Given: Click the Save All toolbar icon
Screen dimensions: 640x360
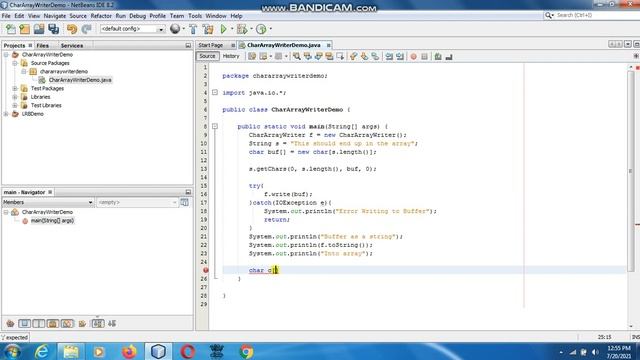Looking at the screenshot, I should (x=53, y=29).
